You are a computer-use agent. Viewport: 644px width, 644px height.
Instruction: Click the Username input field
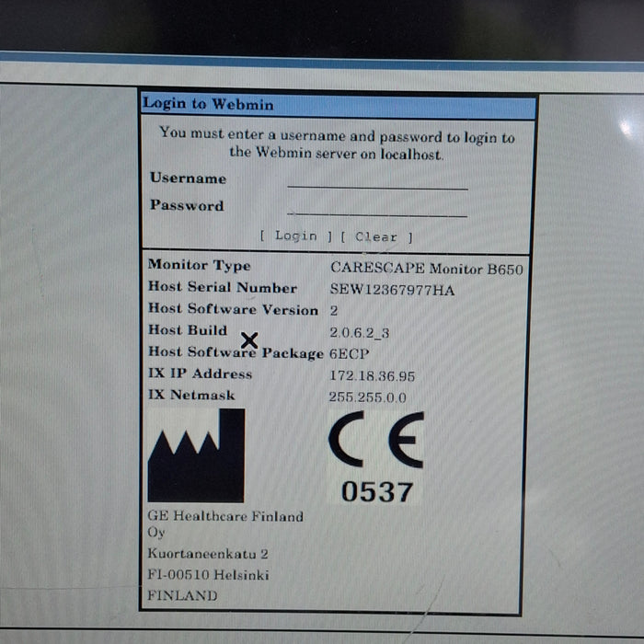[377, 180]
